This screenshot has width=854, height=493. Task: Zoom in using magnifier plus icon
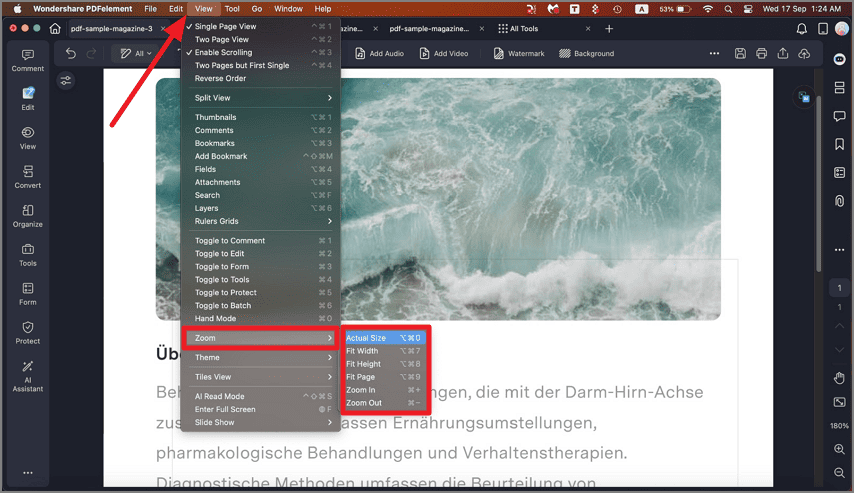839,449
